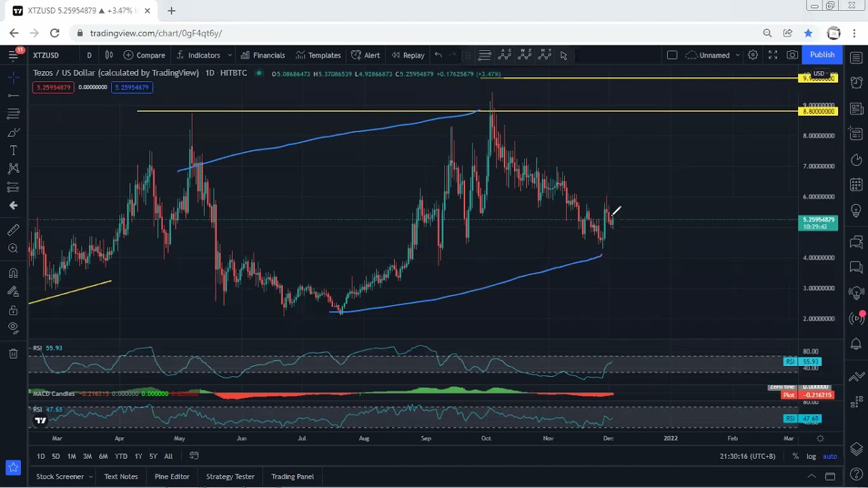Screen dimensions: 868x488
Task: Undo the last chart action
Action: tap(438, 55)
